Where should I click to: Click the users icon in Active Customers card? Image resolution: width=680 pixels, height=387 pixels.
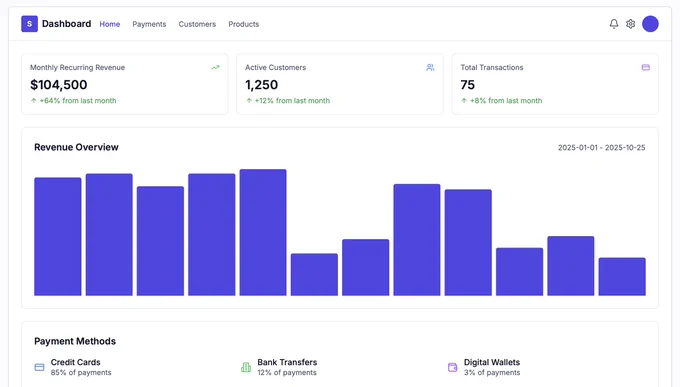click(x=430, y=67)
